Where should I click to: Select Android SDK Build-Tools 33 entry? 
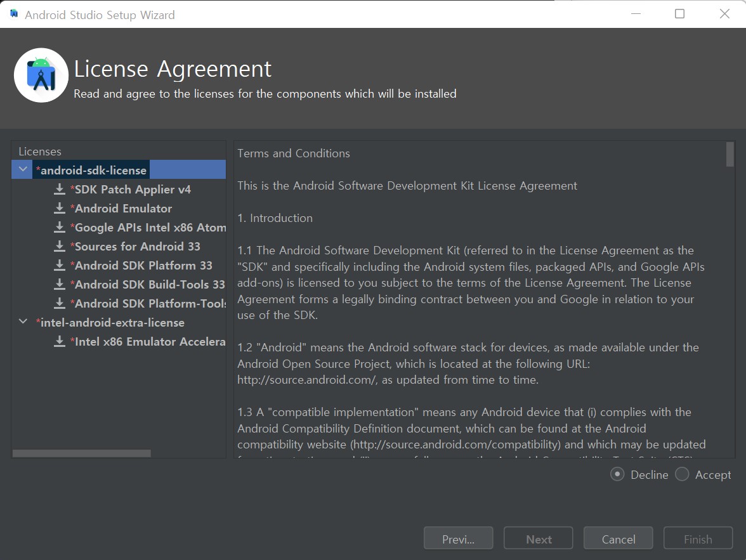point(147,285)
